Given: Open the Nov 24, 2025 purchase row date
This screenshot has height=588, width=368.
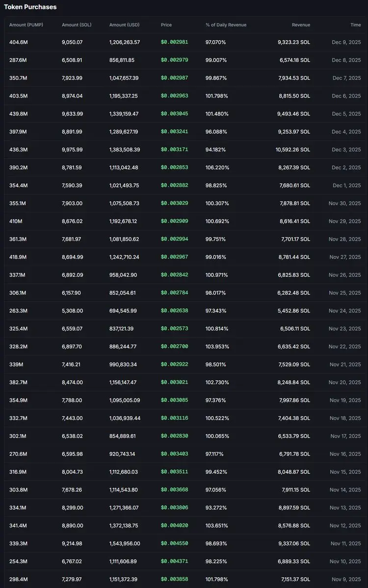Looking at the screenshot, I should [344, 311].
